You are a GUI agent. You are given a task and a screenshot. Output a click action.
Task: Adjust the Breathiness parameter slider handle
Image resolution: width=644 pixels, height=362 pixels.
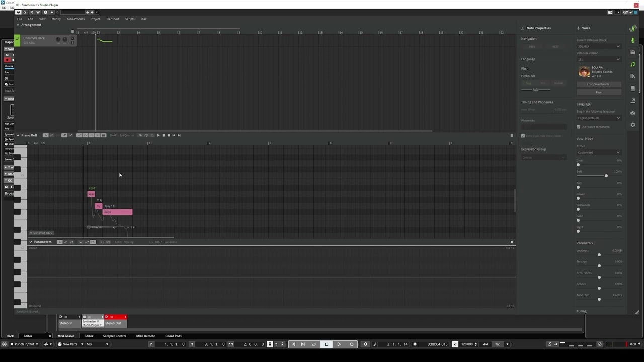point(599,277)
